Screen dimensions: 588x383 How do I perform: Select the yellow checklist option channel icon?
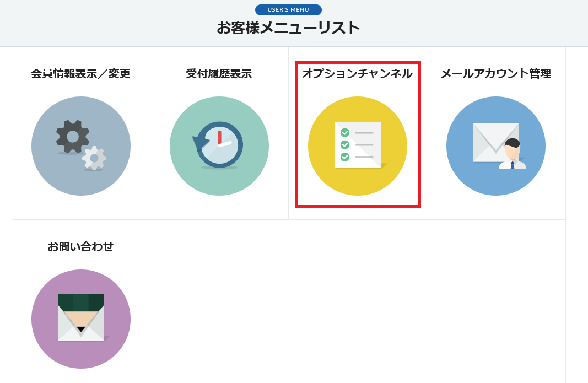358,146
